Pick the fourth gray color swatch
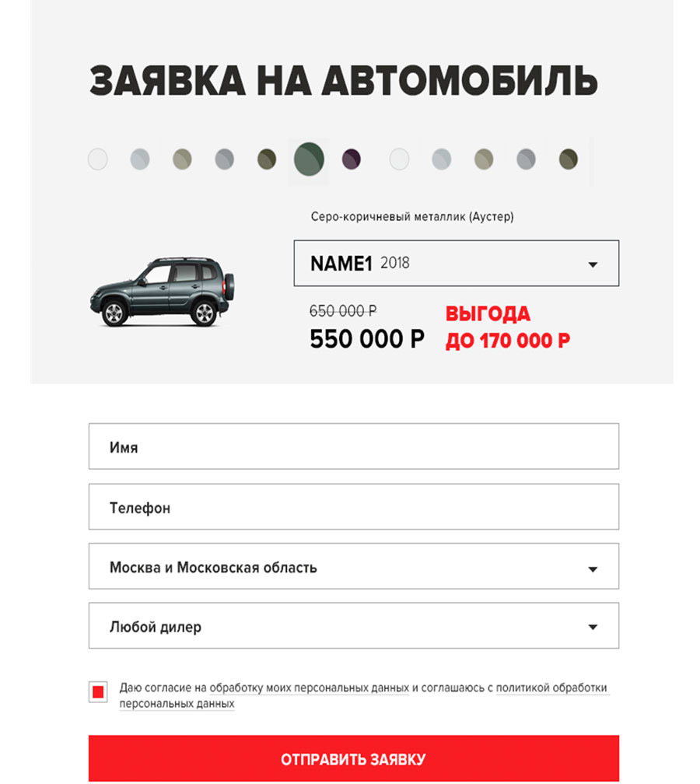 coord(224,159)
